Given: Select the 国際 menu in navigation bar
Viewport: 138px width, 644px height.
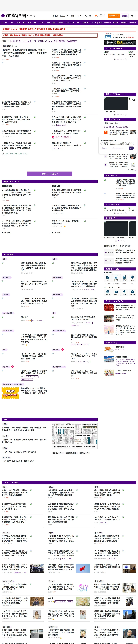Looking at the screenshot, I should click(x=48, y=23).
